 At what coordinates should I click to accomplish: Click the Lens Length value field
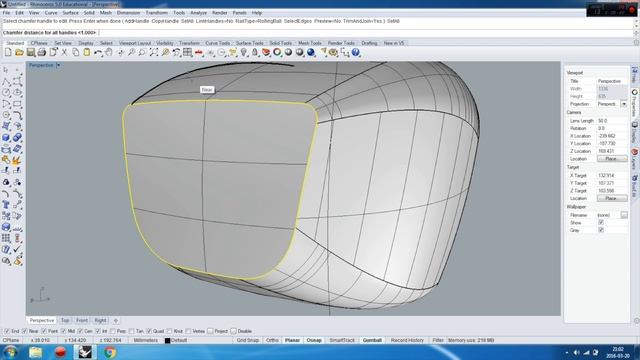pyautogui.click(x=612, y=121)
